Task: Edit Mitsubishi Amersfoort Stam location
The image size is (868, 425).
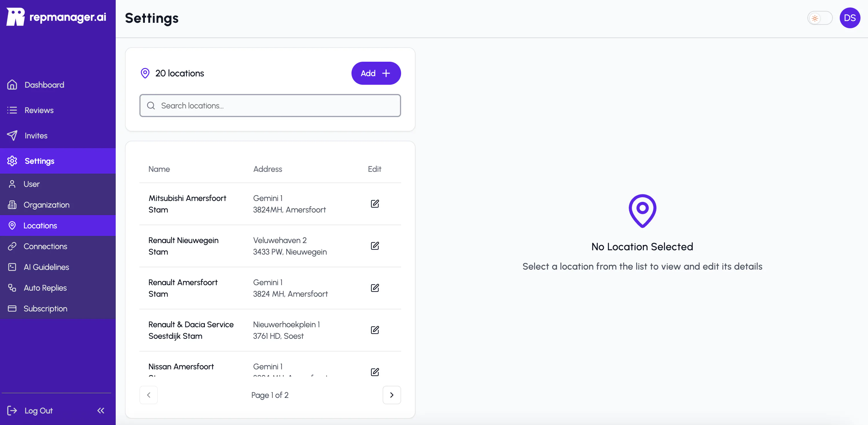Action: click(375, 204)
